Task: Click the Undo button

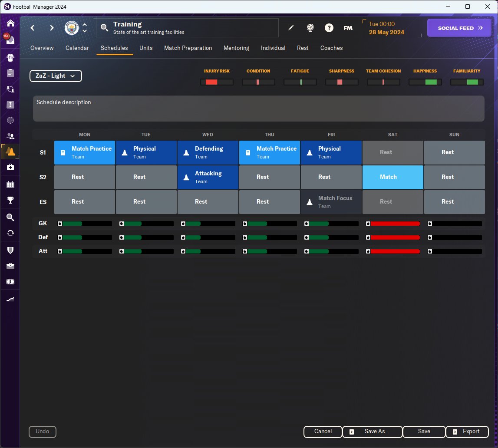Action: (x=43, y=432)
